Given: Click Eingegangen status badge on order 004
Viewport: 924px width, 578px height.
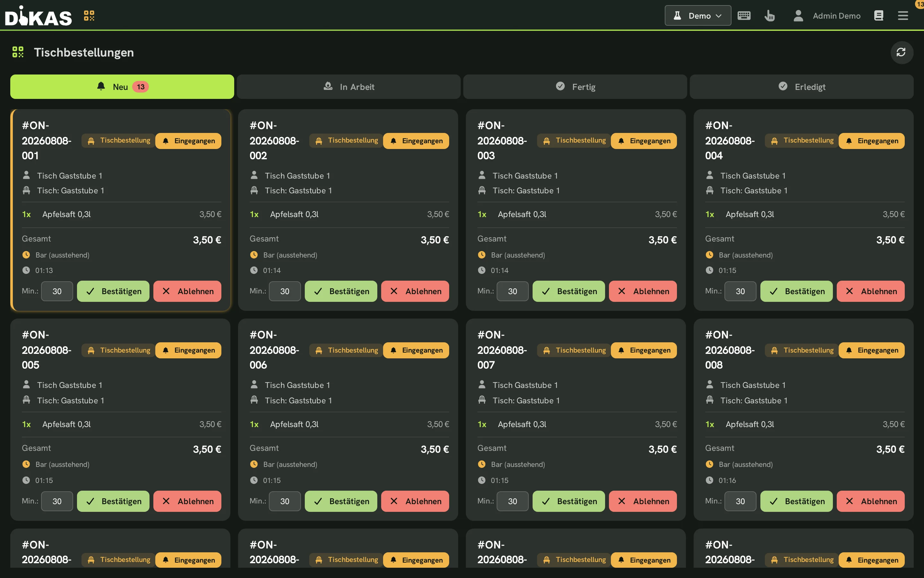Looking at the screenshot, I should (x=872, y=141).
